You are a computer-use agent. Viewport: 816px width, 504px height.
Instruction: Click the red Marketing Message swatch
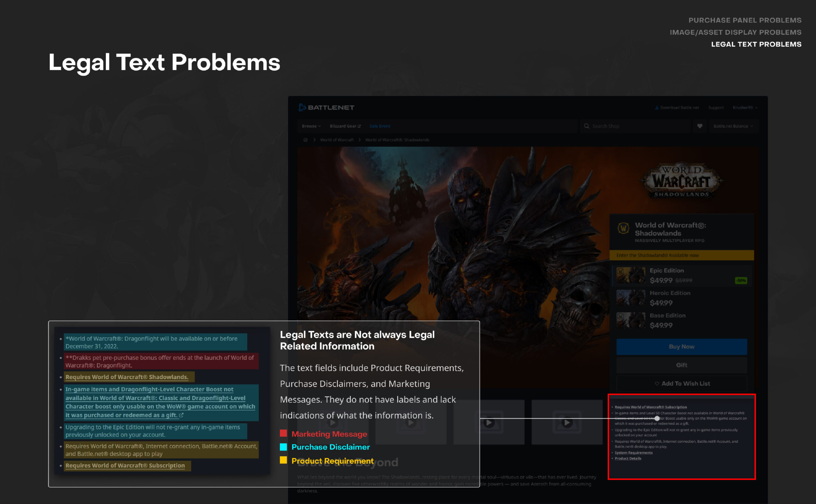click(283, 433)
